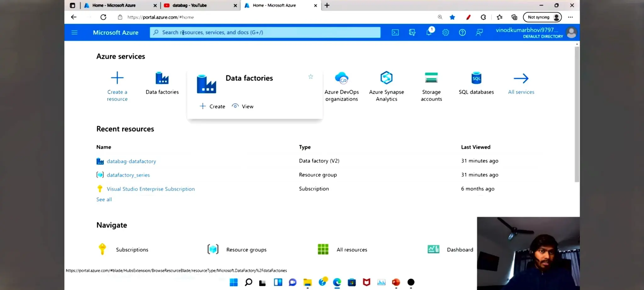Click the Create a resource plus icon
Viewport: 644px width, 290px height.
tap(117, 78)
